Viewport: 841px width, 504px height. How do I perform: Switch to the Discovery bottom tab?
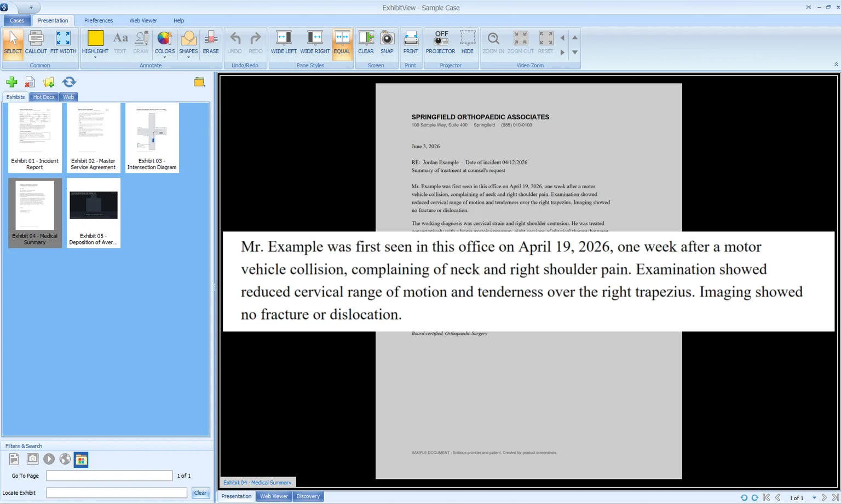[x=308, y=496]
